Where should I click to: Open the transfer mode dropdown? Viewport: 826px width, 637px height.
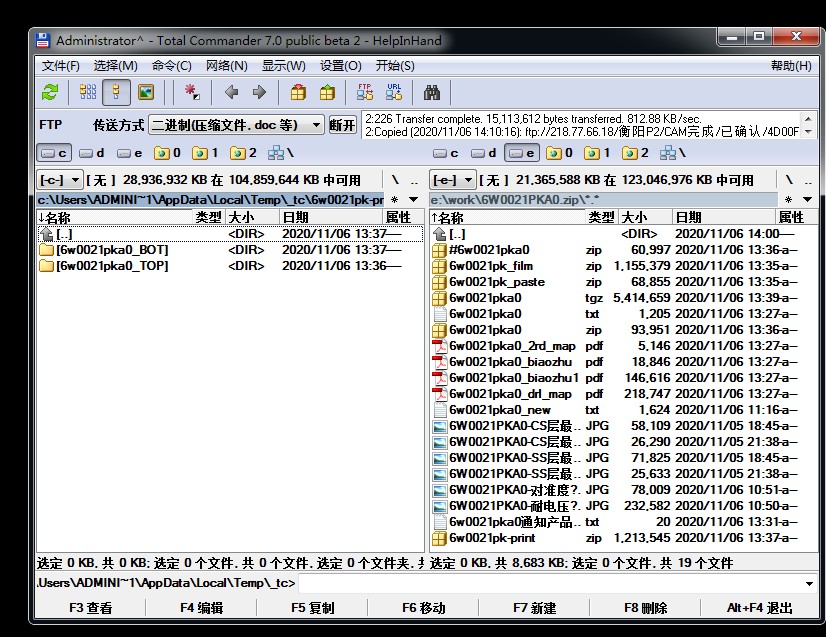coord(237,125)
